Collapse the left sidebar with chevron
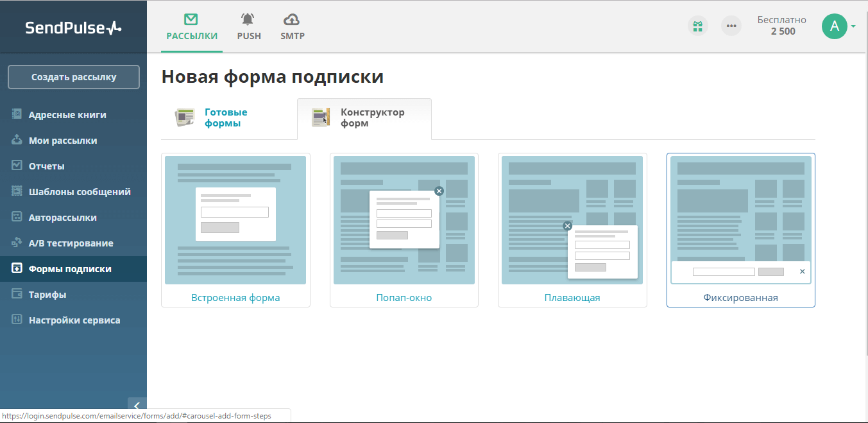 pyautogui.click(x=137, y=405)
